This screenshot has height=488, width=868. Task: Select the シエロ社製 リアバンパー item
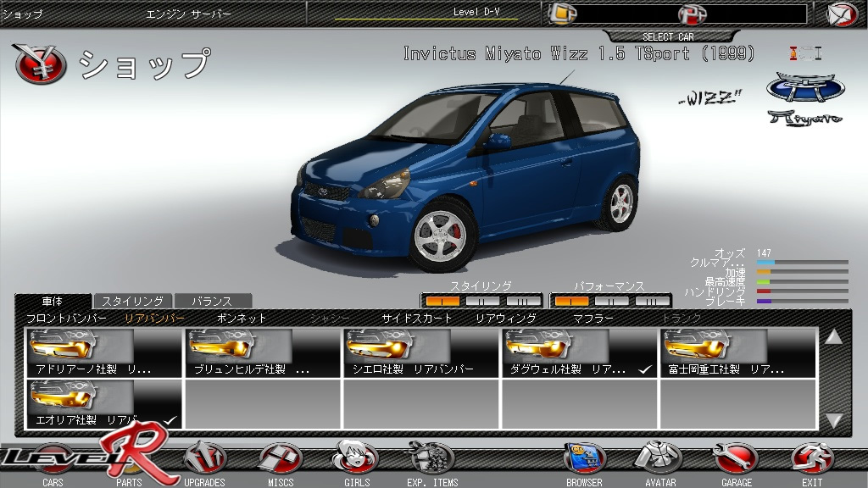[x=420, y=353]
